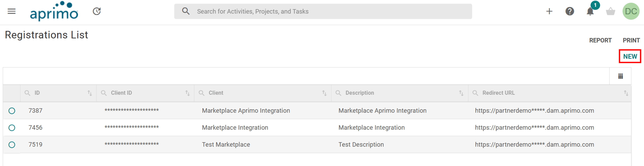Click the masked Client ID in row 7387
This screenshot has height=166, width=644.
(x=131, y=110)
